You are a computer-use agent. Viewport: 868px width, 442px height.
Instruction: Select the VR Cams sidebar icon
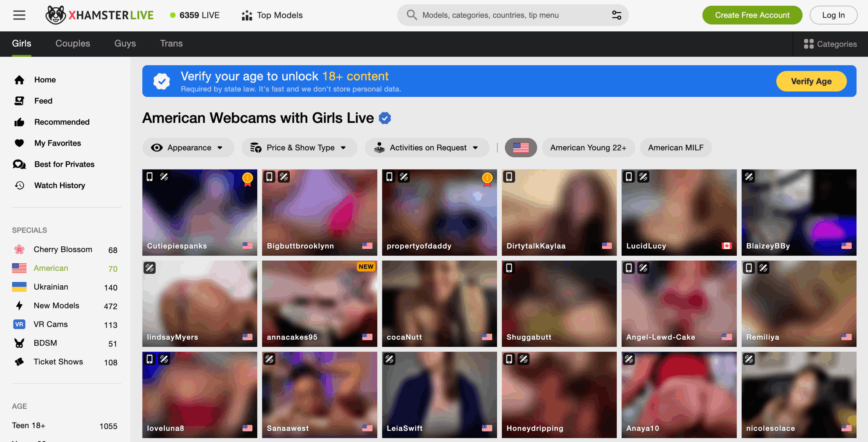[19, 324]
